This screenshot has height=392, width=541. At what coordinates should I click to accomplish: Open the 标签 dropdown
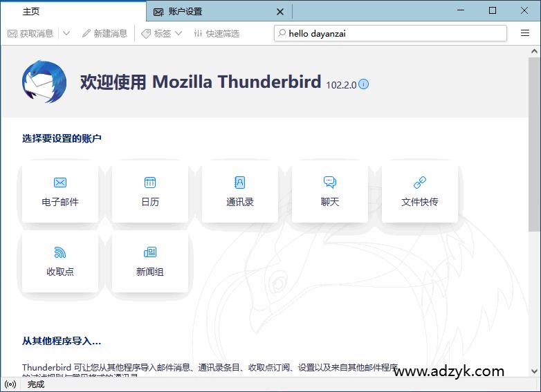coord(161,33)
